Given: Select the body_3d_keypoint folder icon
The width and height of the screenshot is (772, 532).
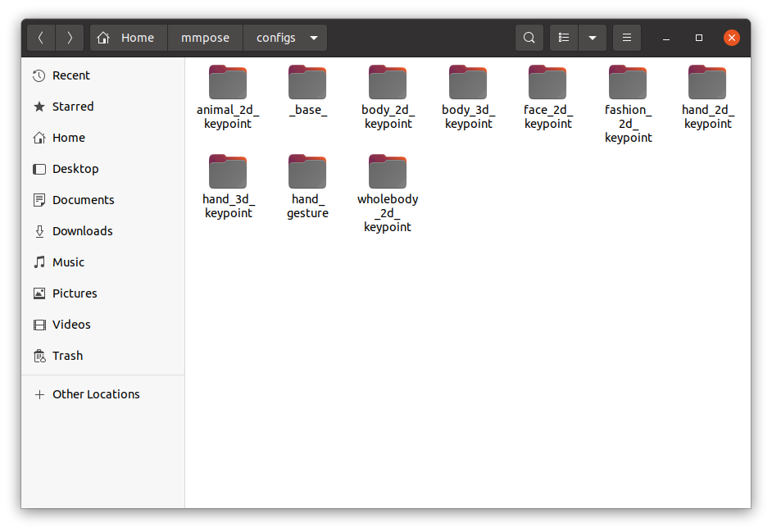Looking at the screenshot, I should 468,82.
